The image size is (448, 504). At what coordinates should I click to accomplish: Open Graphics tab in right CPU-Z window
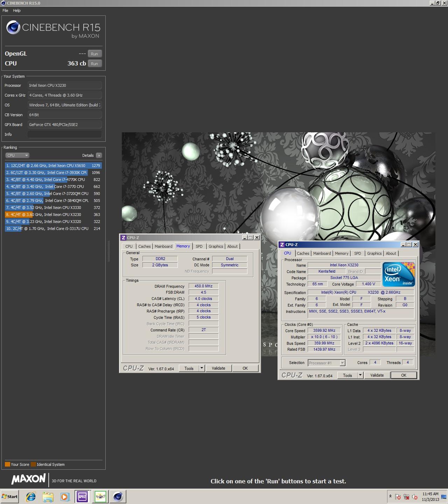tap(374, 253)
